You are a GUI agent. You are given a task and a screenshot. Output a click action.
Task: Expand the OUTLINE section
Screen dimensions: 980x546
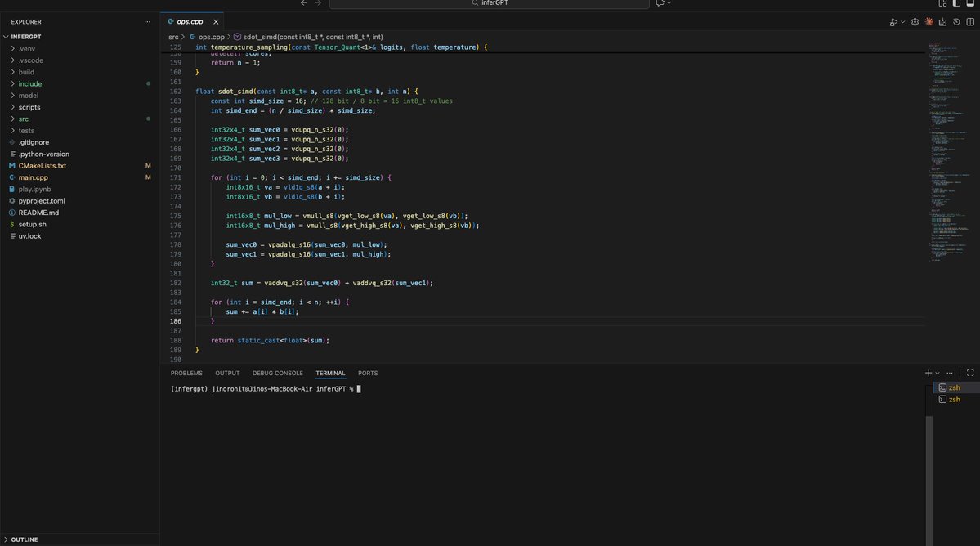point(80,539)
